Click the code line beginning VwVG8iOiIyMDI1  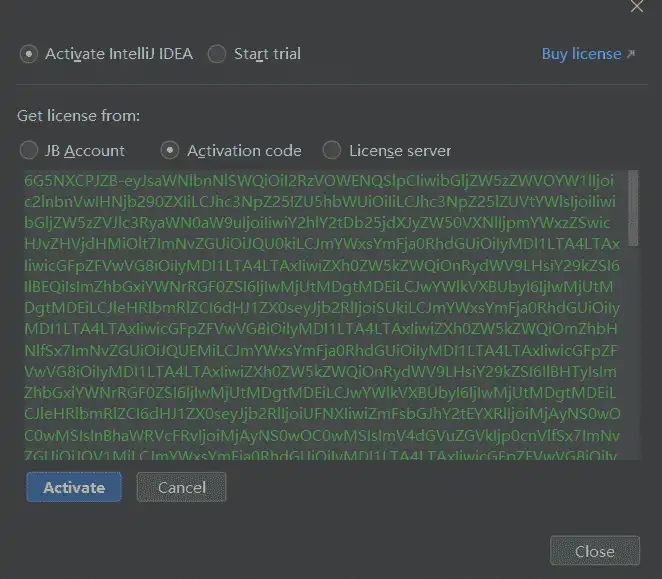pos(320,372)
